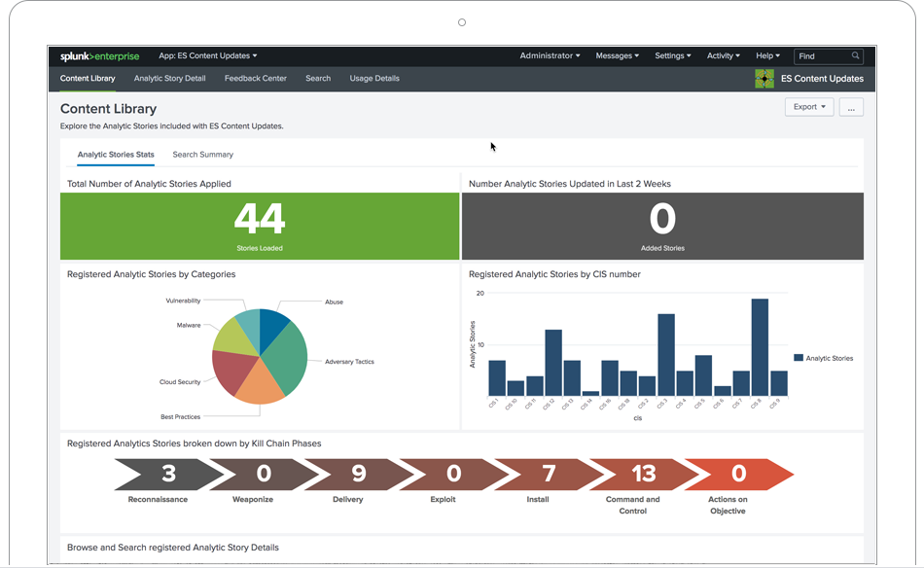
Task: Click the Command and Control arrow showing 13
Action: click(644, 475)
